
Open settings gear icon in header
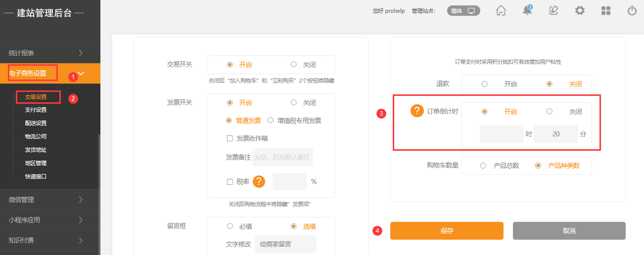coord(580,10)
